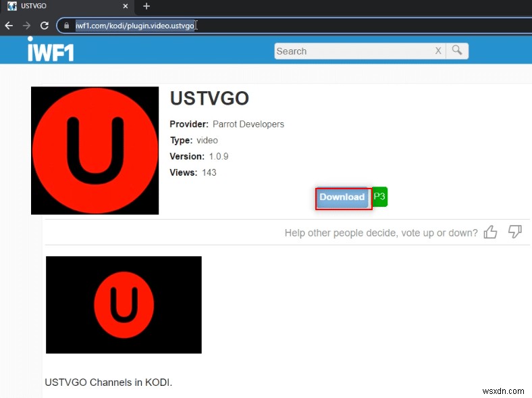Focus the Search input field
The width and height of the screenshot is (532, 398).
pyautogui.click(x=353, y=51)
